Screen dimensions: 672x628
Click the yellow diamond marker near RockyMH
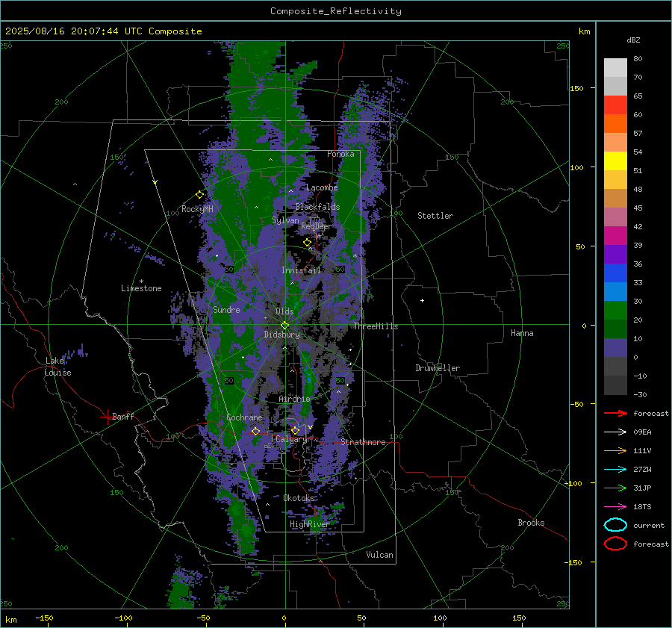[x=199, y=195]
